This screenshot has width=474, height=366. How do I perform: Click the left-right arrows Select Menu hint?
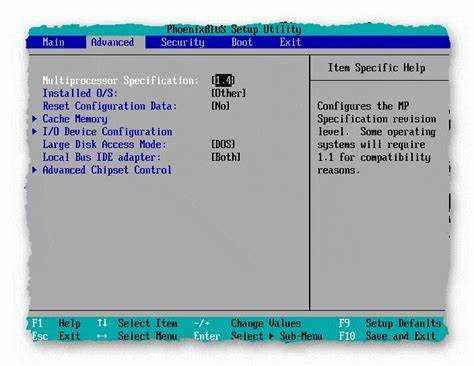tap(137, 336)
